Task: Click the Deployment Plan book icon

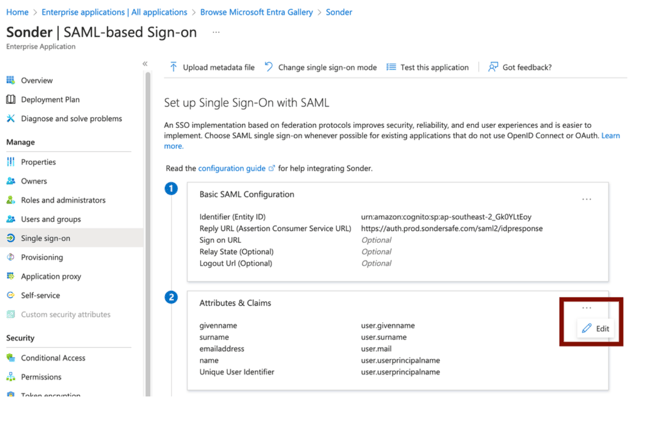Action: tap(11, 99)
